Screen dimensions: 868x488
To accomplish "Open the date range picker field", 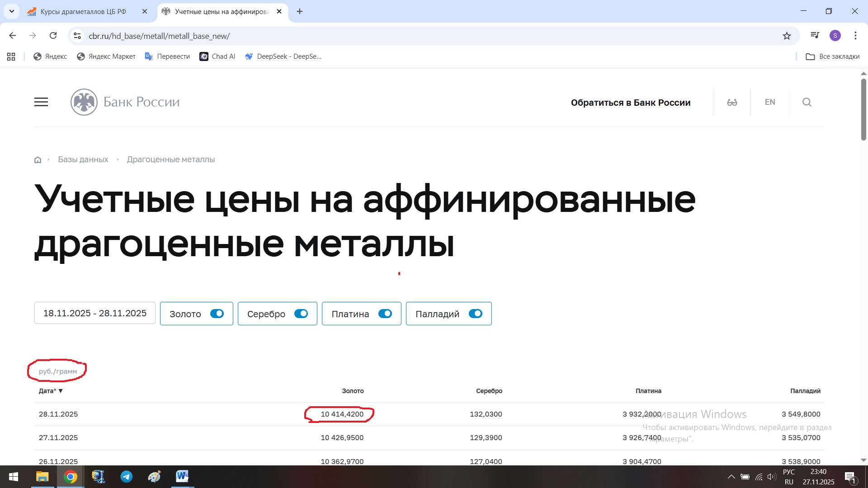I will [95, 313].
